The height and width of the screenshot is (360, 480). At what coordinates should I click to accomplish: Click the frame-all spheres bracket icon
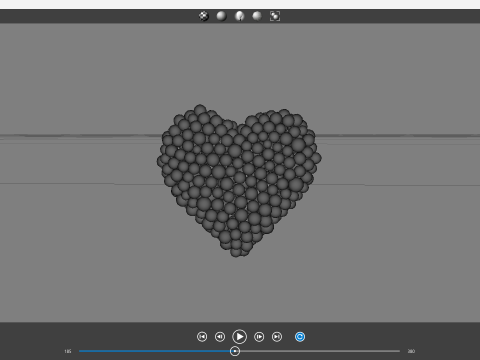(x=275, y=16)
